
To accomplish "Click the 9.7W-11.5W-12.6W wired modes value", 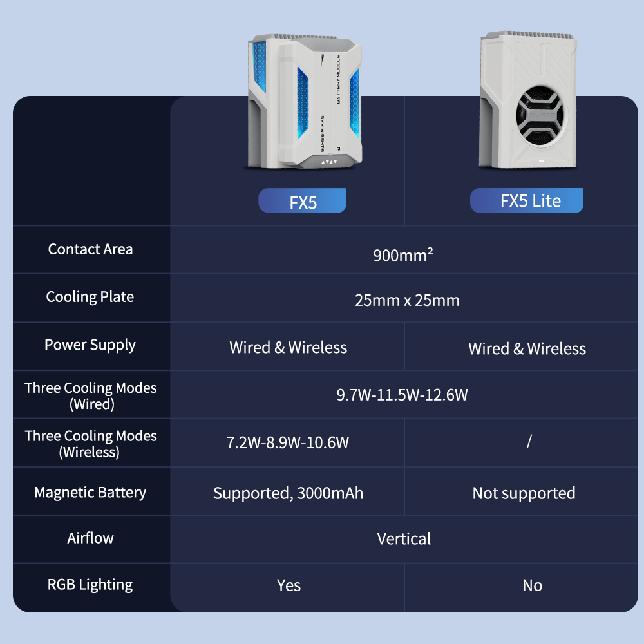I will point(402,395).
